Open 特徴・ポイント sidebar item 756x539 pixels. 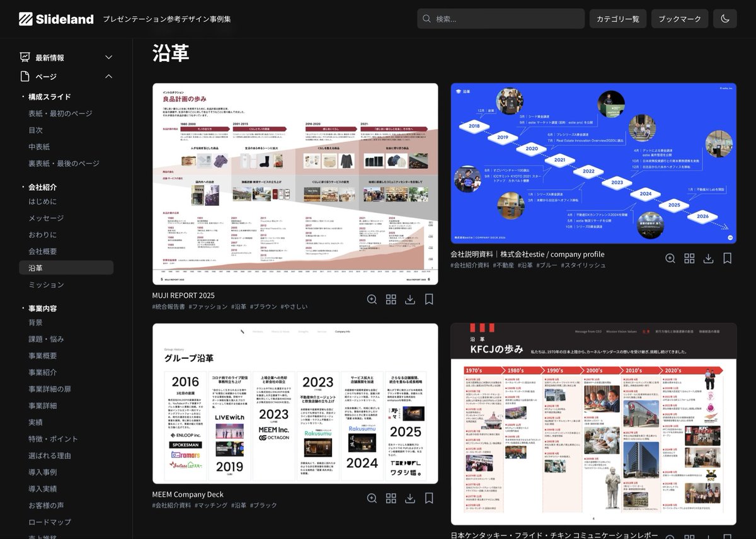[x=54, y=439]
